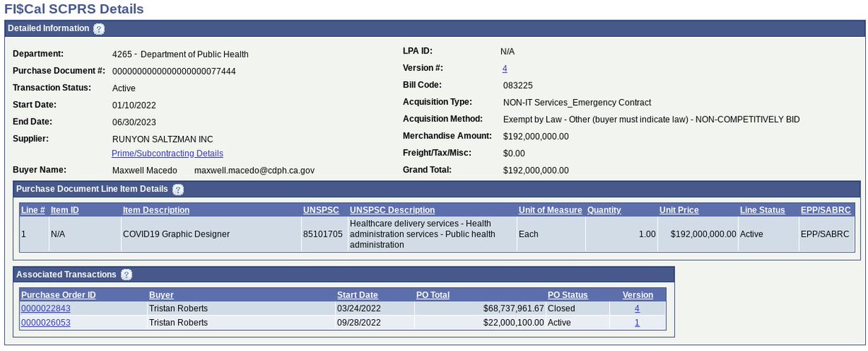Select buyer name Maxwell Macedo
The width and height of the screenshot is (868, 351).
144,170
